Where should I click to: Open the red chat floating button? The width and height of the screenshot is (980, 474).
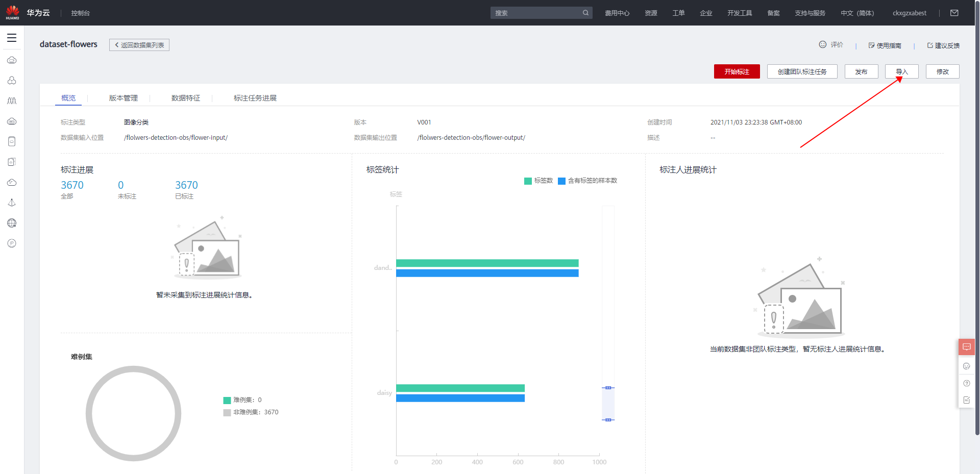tap(967, 347)
